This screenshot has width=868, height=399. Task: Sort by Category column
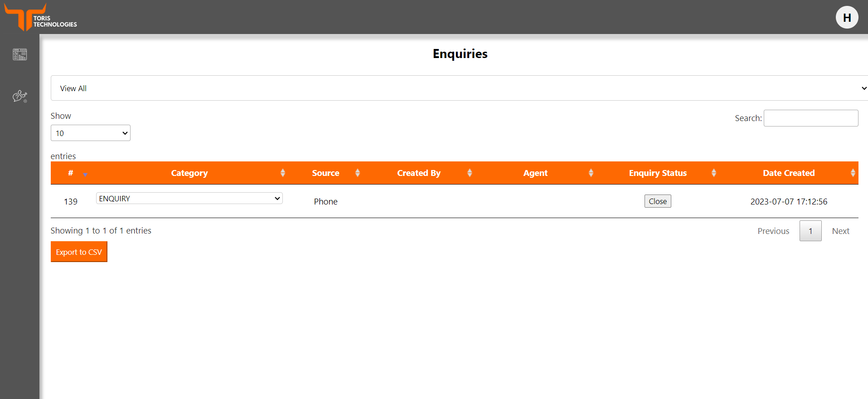pos(189,173)
